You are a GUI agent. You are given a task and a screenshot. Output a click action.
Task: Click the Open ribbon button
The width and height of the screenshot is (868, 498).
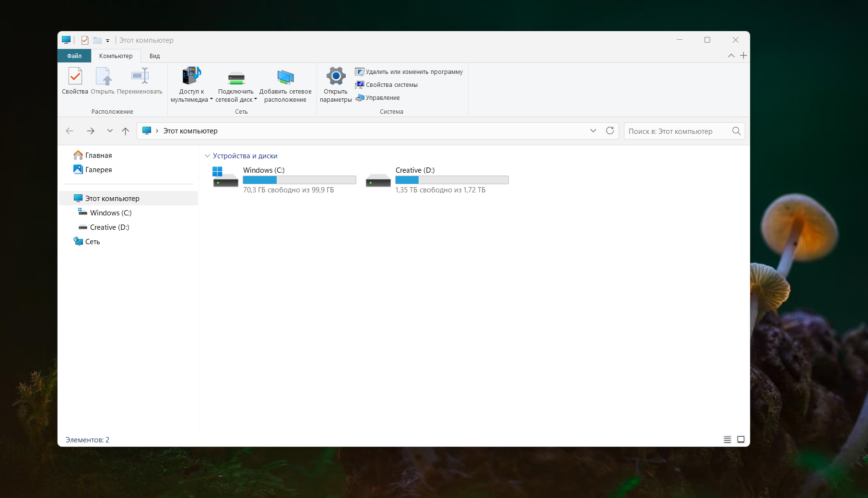point(103,81)
